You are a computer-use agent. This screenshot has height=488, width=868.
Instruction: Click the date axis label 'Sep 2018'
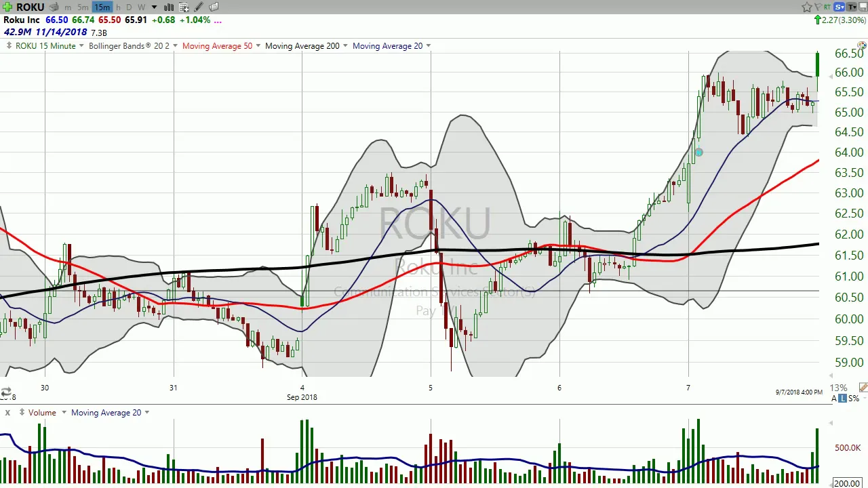point(302,397)
